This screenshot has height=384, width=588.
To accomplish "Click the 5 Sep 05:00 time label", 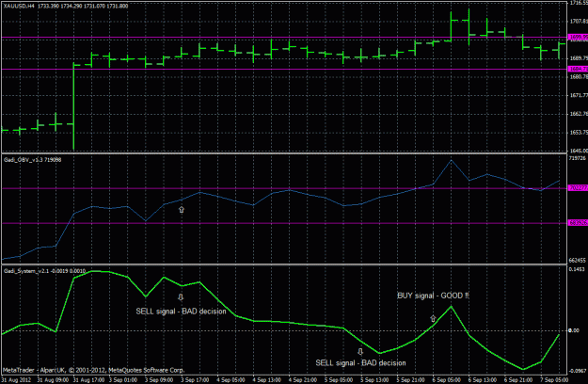I will [339, 380].
